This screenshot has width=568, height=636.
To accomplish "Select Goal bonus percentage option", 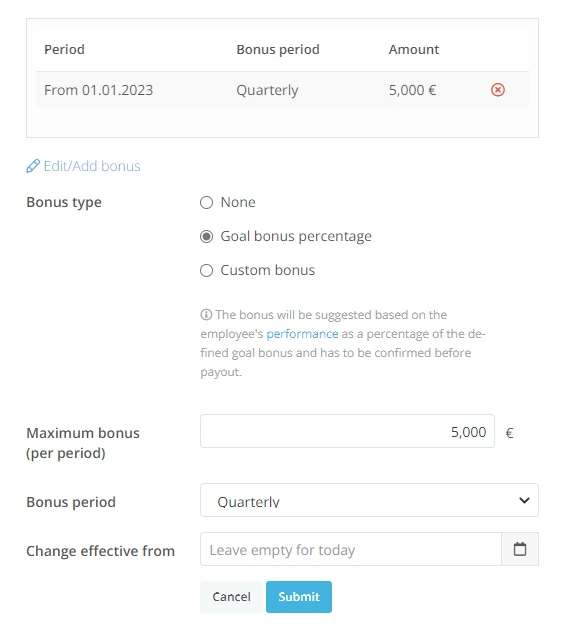I will coord(207,236).
